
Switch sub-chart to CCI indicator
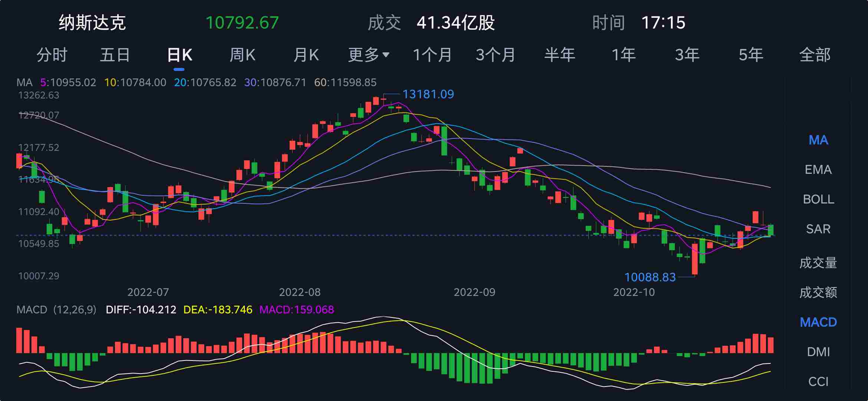tap(818, 381)
